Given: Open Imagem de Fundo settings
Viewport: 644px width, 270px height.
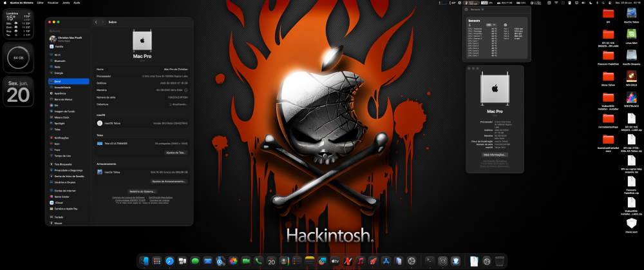Looking at the screenshot, I should point(69,111).
